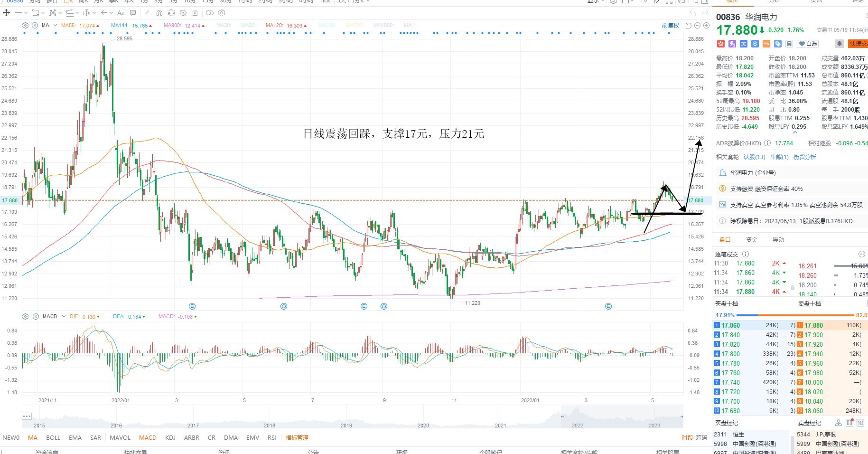The width and height of the screenshot is (868, 454).
Task: Close the MACD indicator panel
Action: 36,316
